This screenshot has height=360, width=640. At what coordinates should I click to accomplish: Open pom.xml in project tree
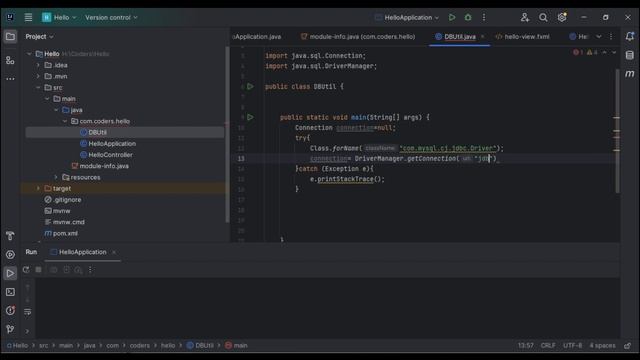65,233
